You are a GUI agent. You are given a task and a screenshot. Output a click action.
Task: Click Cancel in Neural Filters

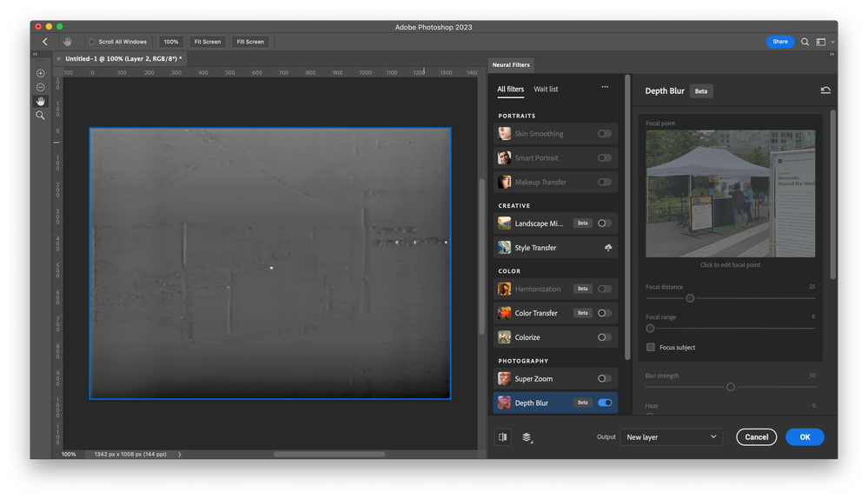[x=756, y=437]
